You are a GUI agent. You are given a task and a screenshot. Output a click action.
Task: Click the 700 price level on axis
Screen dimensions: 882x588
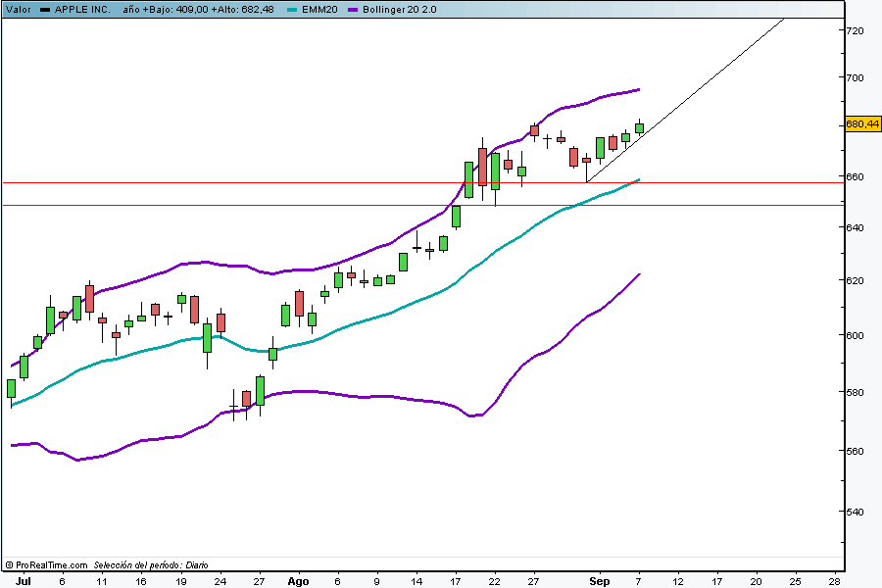[856, 77]
